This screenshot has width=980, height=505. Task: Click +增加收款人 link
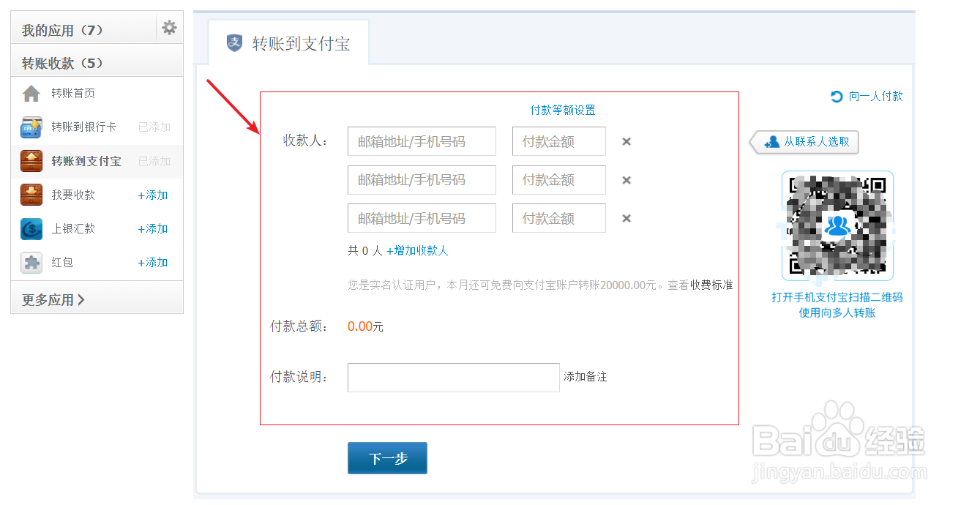417,250
